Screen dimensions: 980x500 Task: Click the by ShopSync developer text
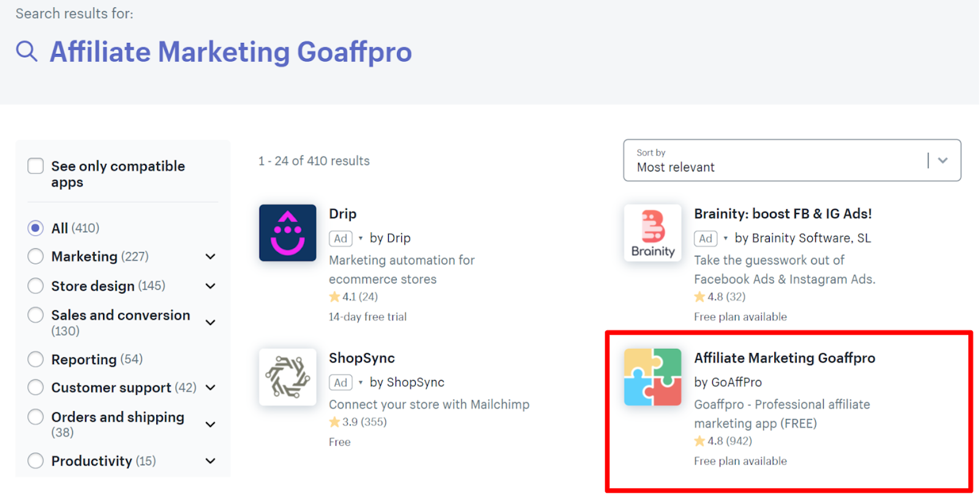point(407,382)
